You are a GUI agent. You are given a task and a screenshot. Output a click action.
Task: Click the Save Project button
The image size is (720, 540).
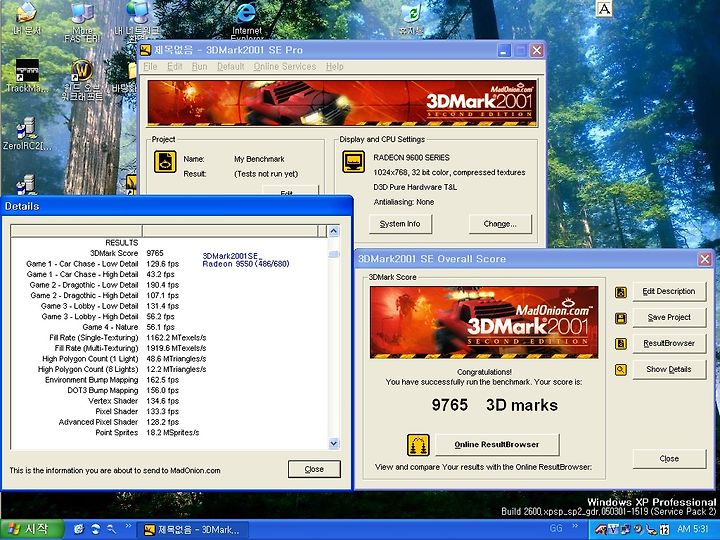click(x=669, y=317)
